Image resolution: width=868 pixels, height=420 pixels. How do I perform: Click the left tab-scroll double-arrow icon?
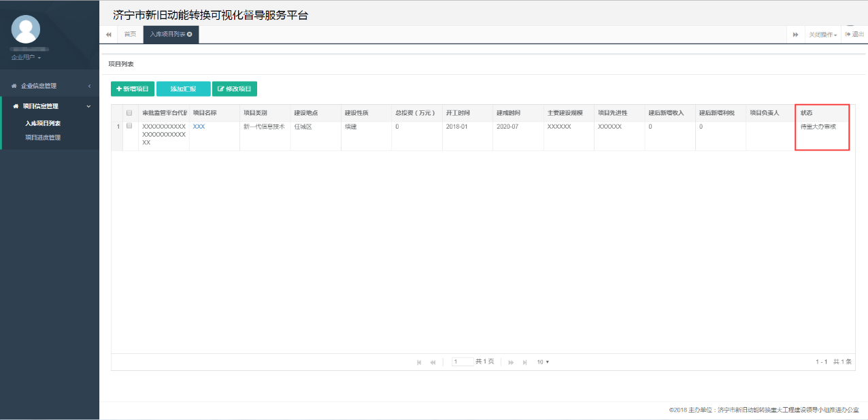coord(109,34)
